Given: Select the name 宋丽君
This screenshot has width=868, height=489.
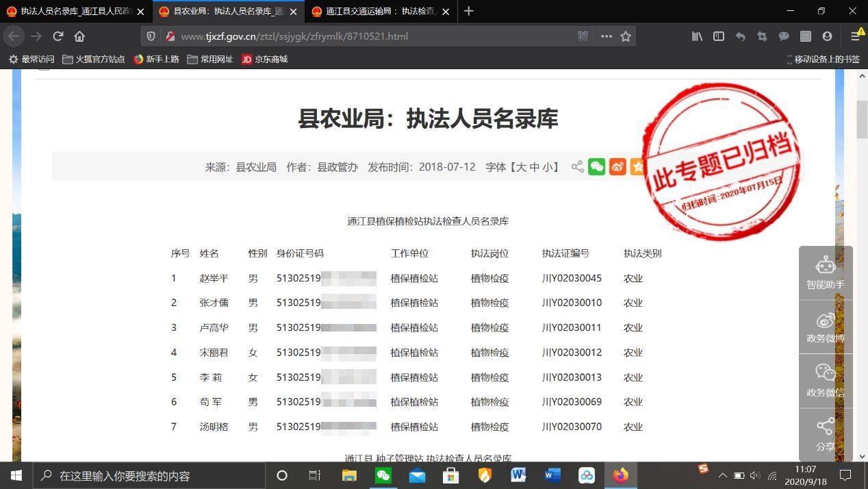Looking at the screenshot, I should click(214, 353).
